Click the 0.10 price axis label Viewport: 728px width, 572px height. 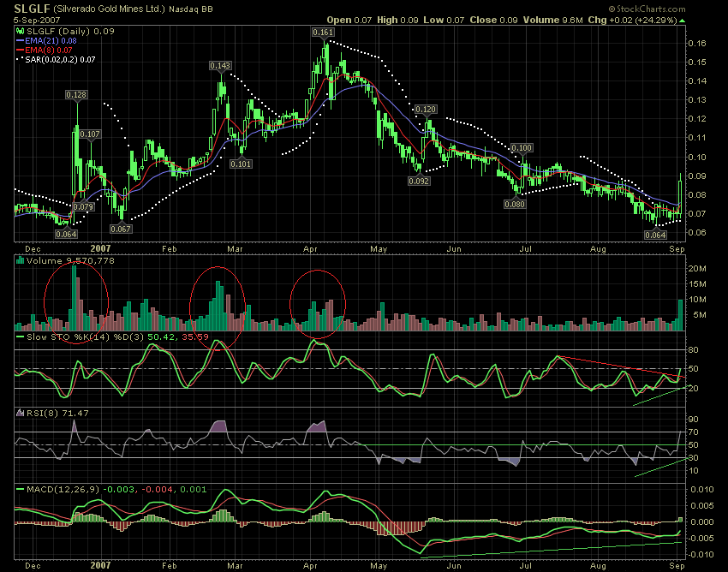click(x=697, y=157)
